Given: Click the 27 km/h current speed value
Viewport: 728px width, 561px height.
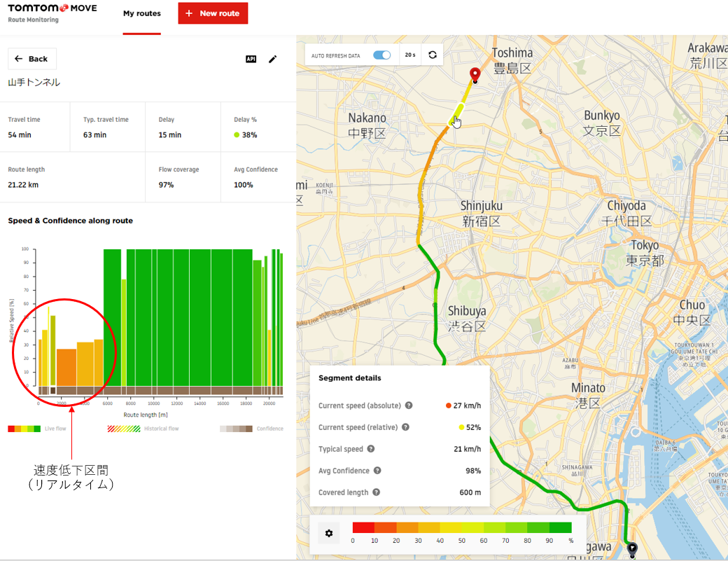Looking at the screenshot, I should tap(467, 406).
